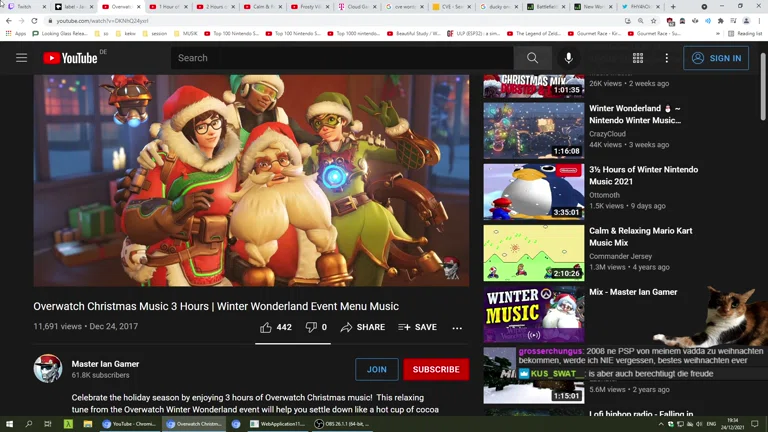Open the Windows notification center
The width and height of the screenshot is (768, 432).
tap(755, 424)
